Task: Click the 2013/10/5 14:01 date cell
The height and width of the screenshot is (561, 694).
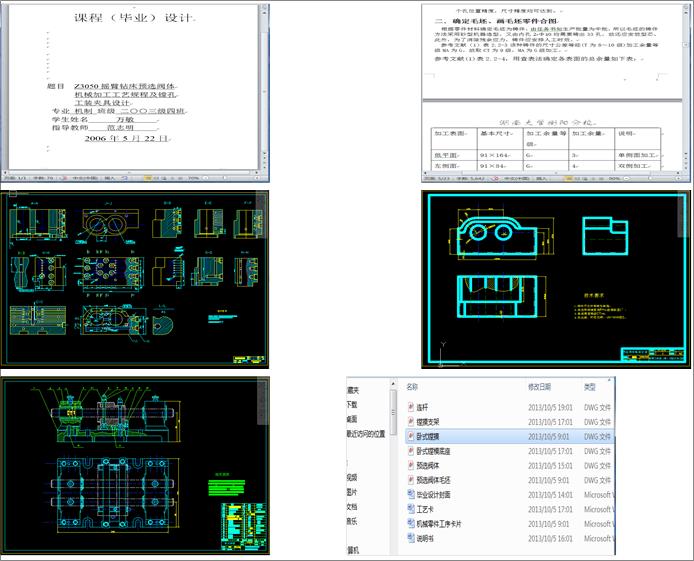Action: click(550, 495)
